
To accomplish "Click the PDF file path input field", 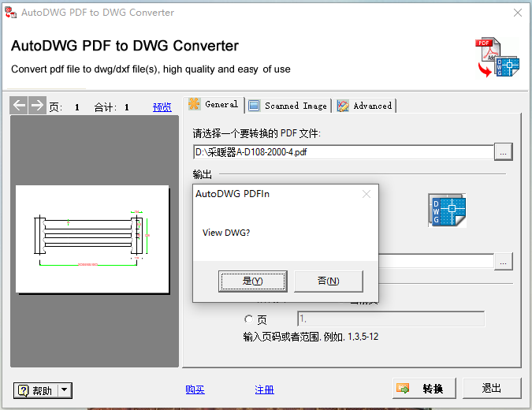I will (343, 152).
